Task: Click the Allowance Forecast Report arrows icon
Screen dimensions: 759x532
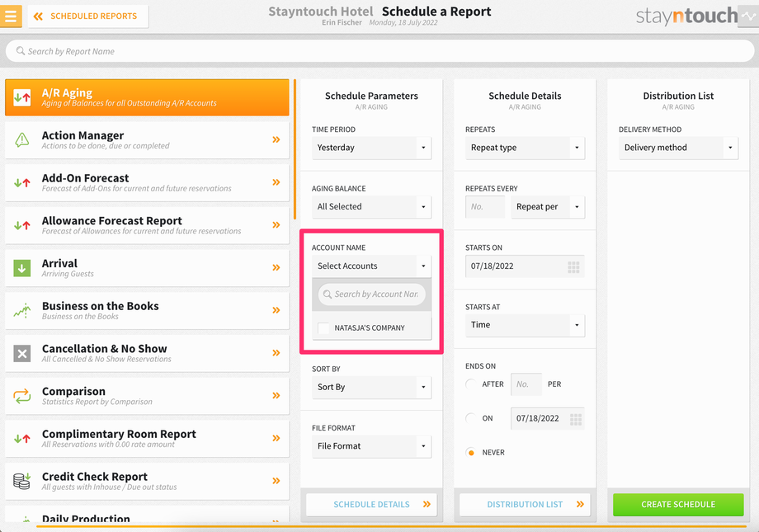Action: (x=21, y=225)
